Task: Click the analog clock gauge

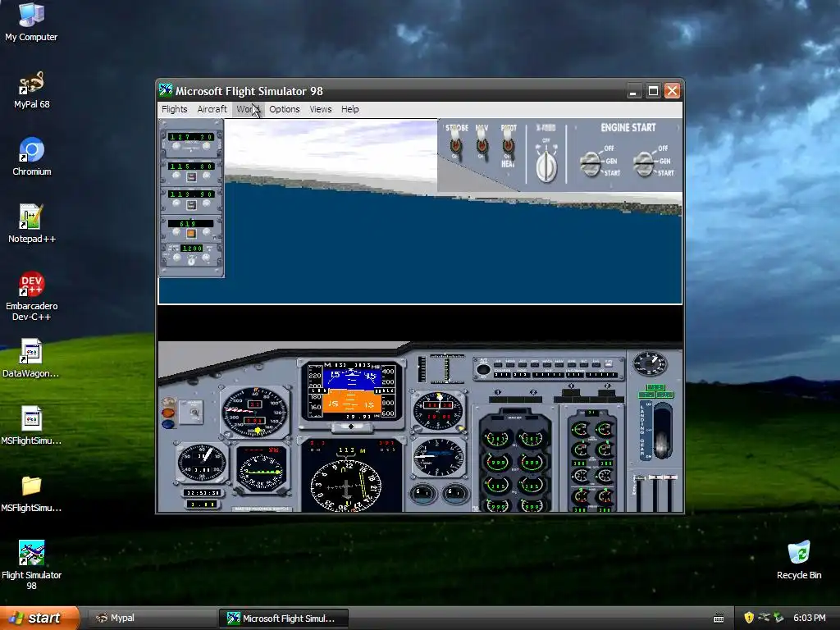Action: pos(202,463)
